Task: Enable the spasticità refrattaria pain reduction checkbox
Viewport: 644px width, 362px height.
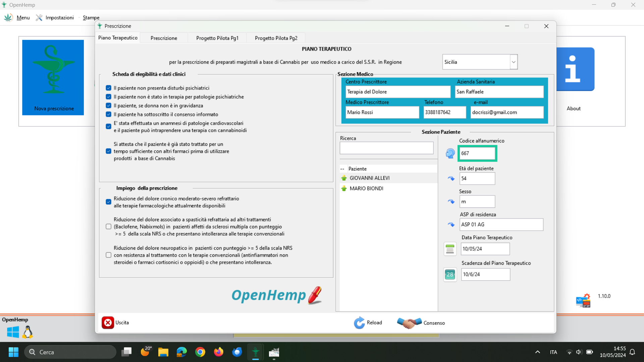Action: click(108, 227)
